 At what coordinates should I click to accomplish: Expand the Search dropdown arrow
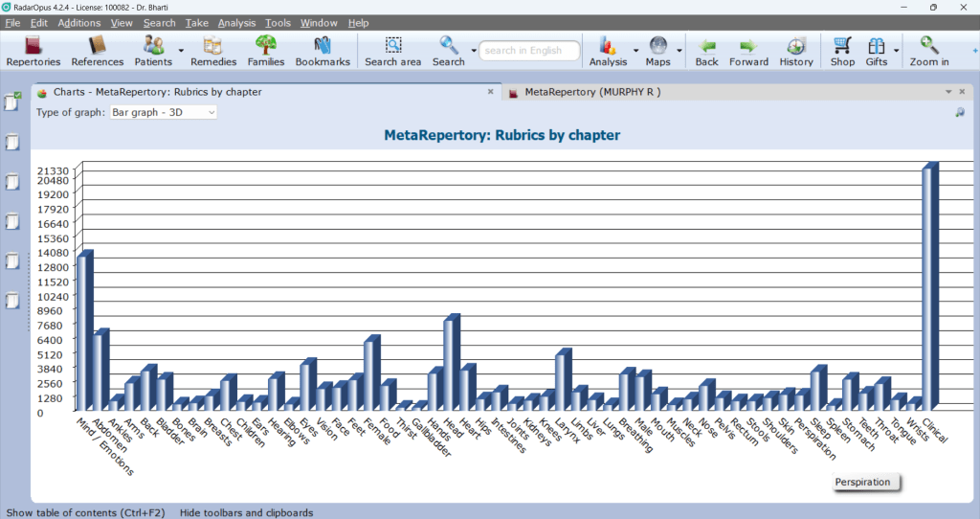pyautogui.click(x=474, y=51)
